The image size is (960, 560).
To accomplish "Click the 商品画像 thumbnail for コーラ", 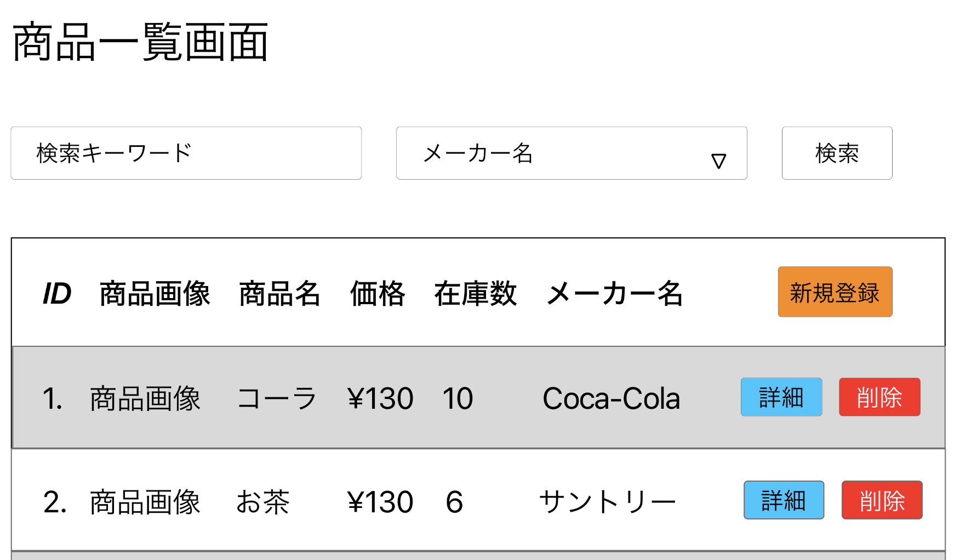I will point(144,398).
